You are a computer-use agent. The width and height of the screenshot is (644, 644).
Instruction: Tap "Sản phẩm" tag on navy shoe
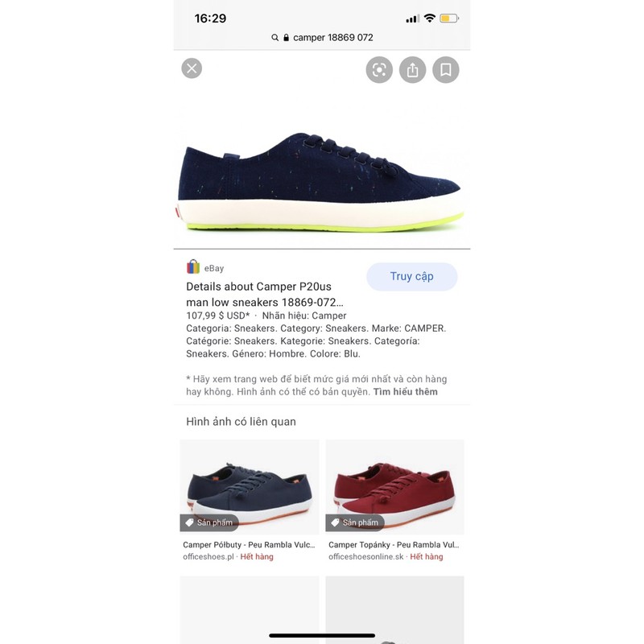coord(209,522)
